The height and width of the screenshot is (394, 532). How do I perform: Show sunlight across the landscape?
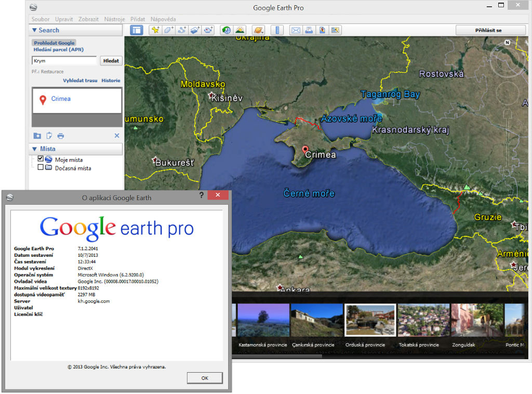click(240, 30)
